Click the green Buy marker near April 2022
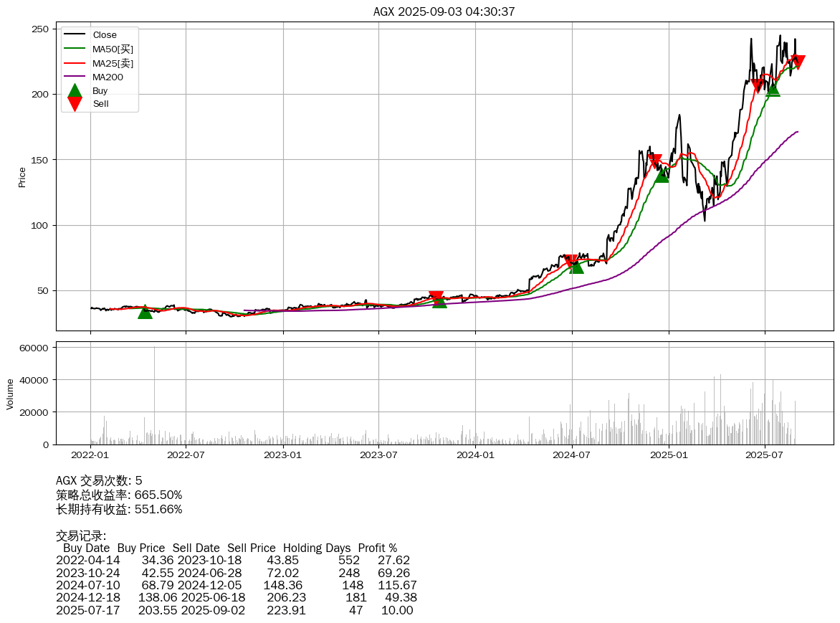Viewport: 840px width, 623px height. click(x=145, y=312)
